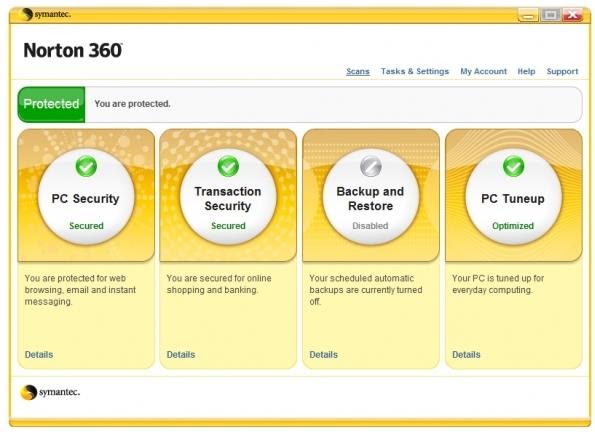This screenshot has width=595, height=432.
Task: Open the Scans menu
Action: pyautogui.click(x=358, y=71)
